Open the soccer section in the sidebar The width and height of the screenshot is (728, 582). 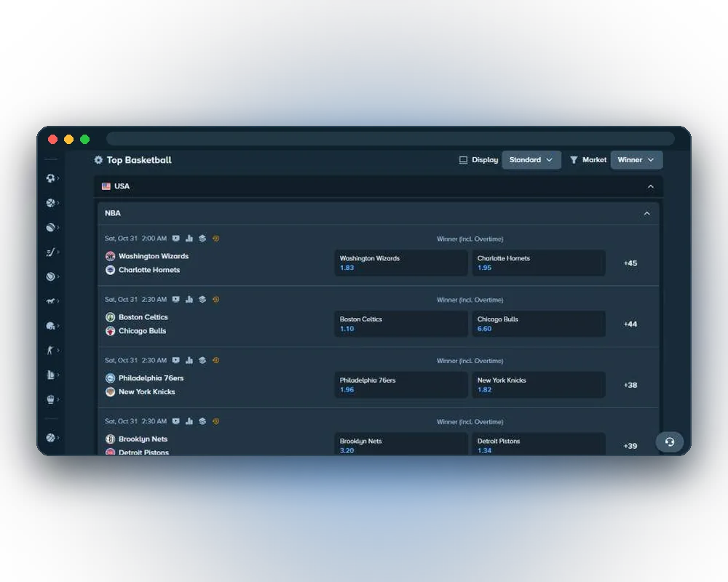tap(51, 178)
